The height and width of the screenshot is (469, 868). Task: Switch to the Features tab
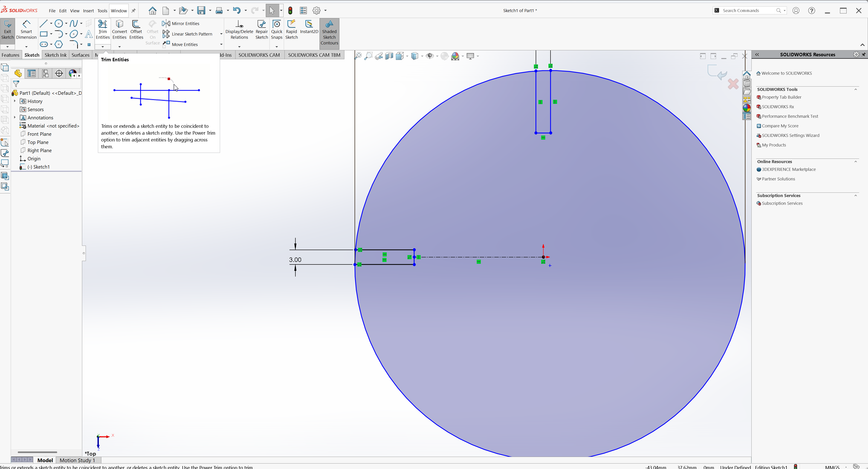click(x=10, y=55)
